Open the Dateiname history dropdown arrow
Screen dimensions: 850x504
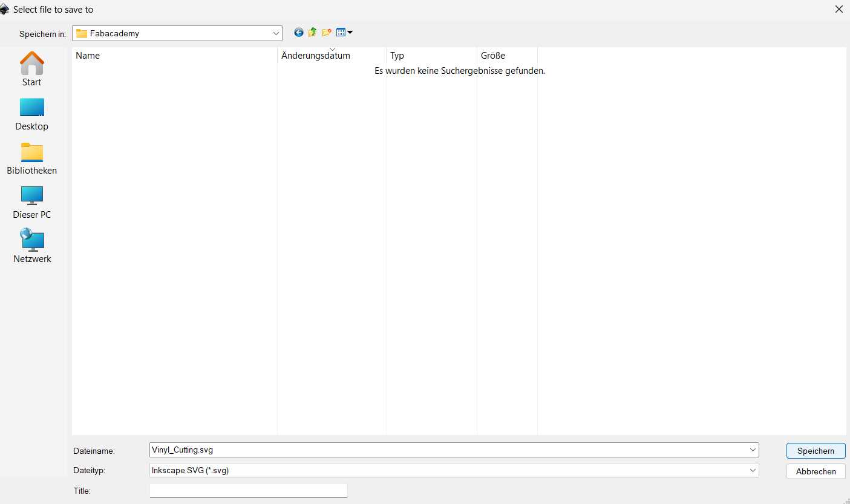(x=753, y=450)
